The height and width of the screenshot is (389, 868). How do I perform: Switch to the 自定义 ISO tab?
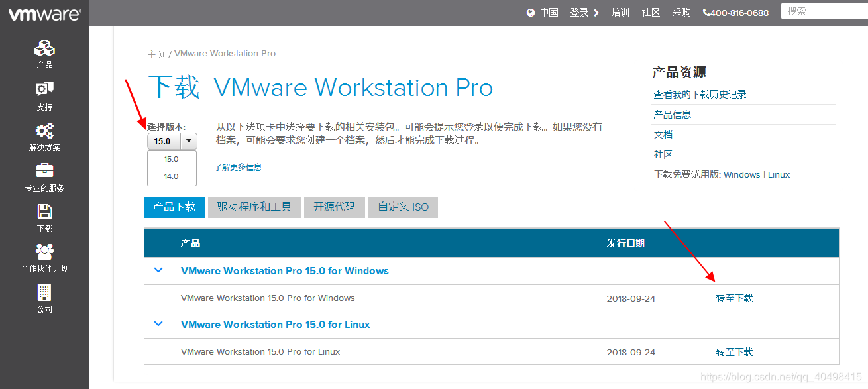pos(403,207)
